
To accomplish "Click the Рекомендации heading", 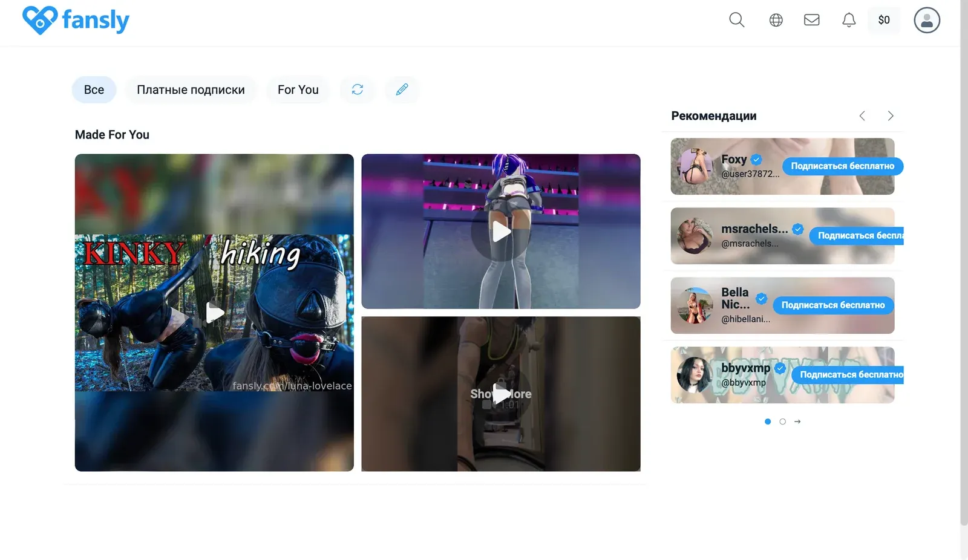I will [x=714, y=116].
